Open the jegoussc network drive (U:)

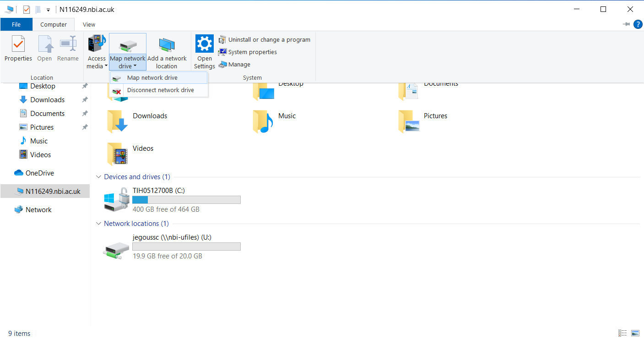[117, 247]
